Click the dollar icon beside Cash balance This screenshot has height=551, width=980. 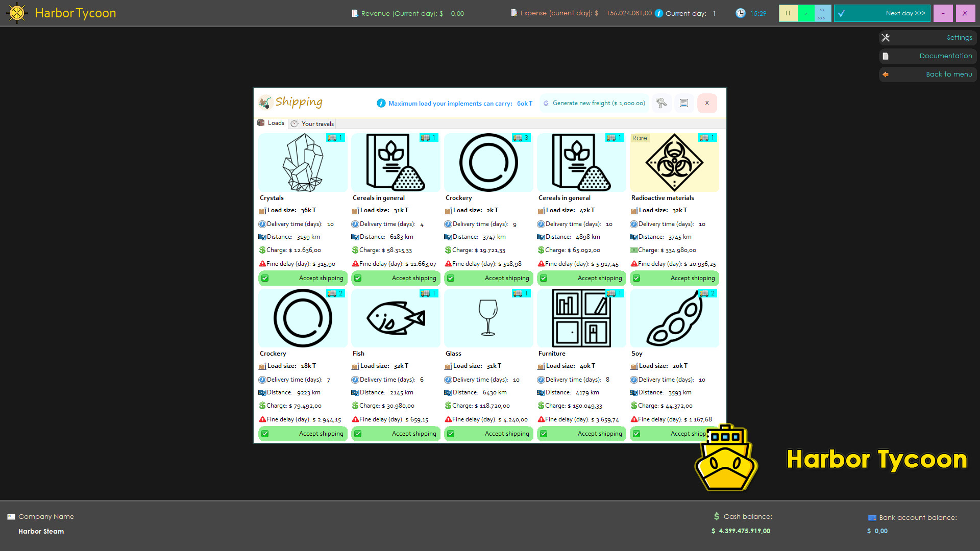pyautogui.click(x=716, y=516)
